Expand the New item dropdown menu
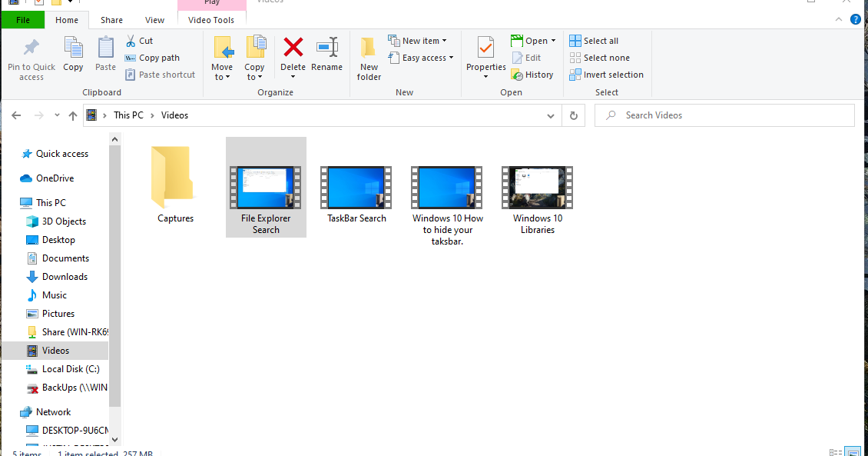The image size is (868, 456). (419, 40)
